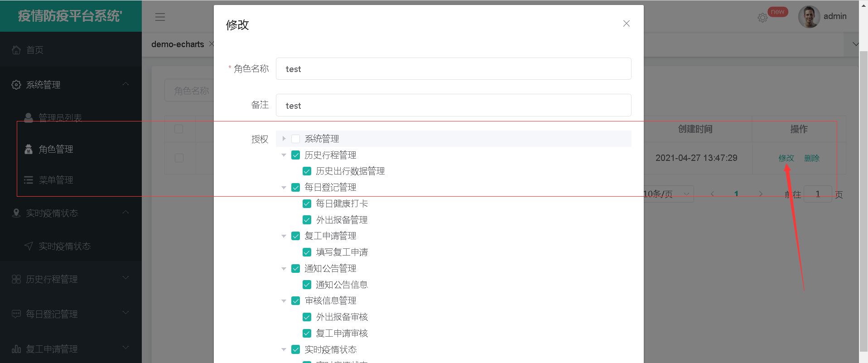Focus the 备注 input field
The width and height of the screenshot is (868, 363).
click(x=453, y=105)
